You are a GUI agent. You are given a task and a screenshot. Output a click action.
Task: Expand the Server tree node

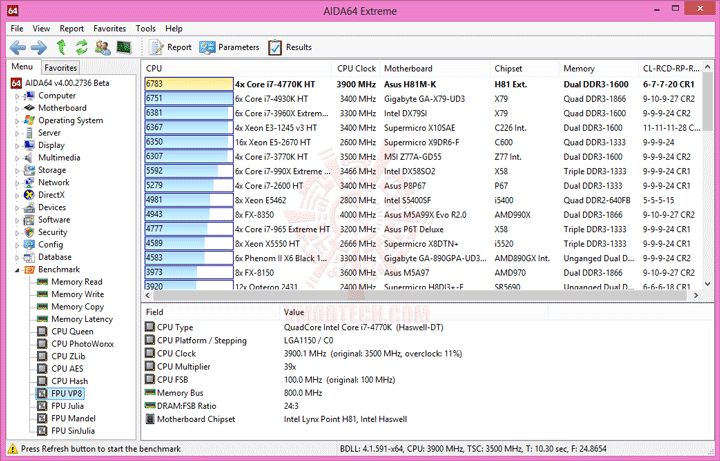[17, 133]
